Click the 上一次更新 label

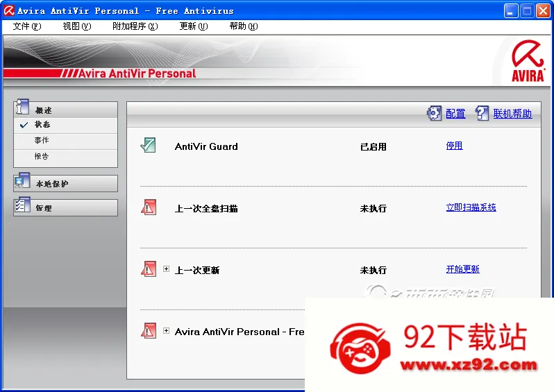point(197,271)
